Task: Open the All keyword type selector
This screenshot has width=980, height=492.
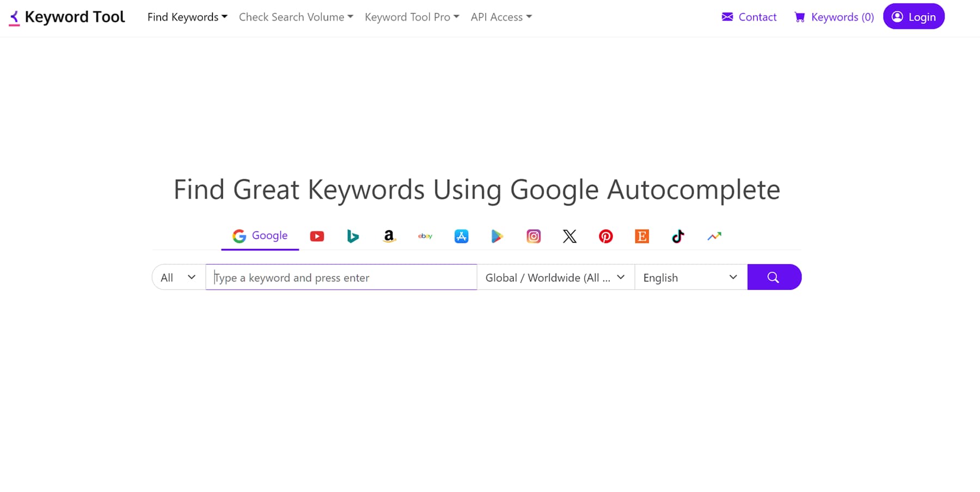Action: 177,277
